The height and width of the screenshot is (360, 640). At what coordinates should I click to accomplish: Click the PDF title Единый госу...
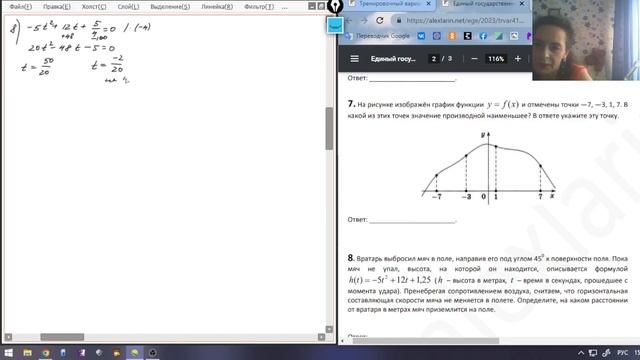[393, 59]
